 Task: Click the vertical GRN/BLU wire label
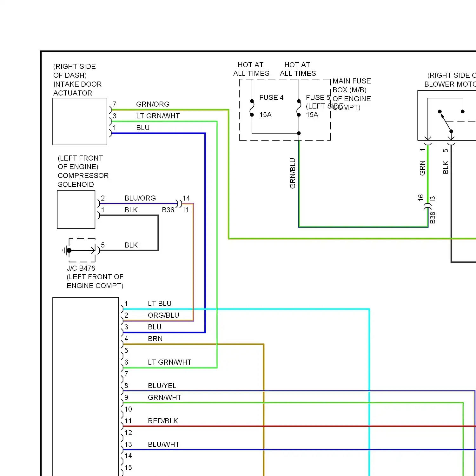pos(293,173)
